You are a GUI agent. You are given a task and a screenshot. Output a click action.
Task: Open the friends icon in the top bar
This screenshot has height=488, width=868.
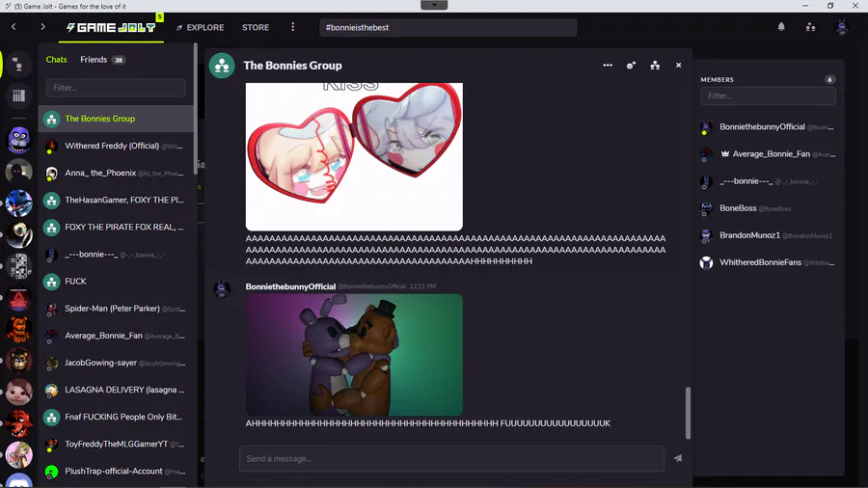810,27
